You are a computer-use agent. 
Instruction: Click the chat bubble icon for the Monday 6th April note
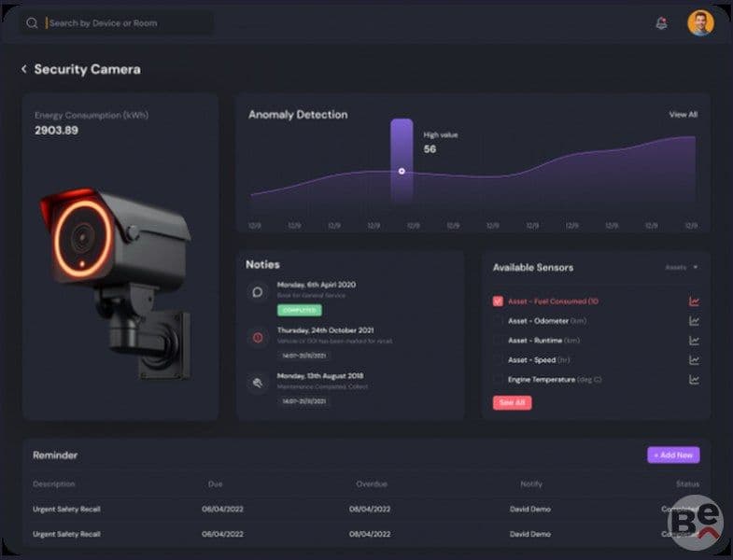point(258,292)
